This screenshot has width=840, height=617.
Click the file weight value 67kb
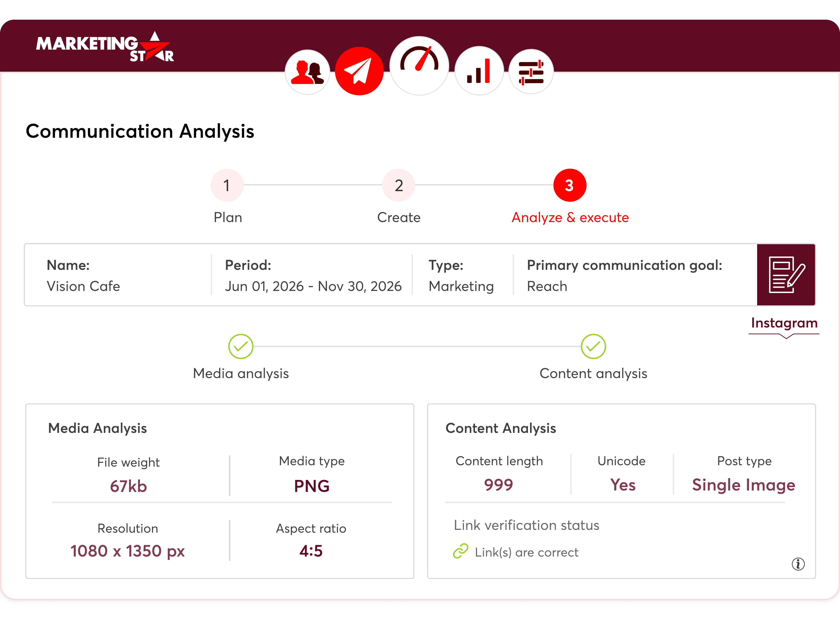[128, 486]
